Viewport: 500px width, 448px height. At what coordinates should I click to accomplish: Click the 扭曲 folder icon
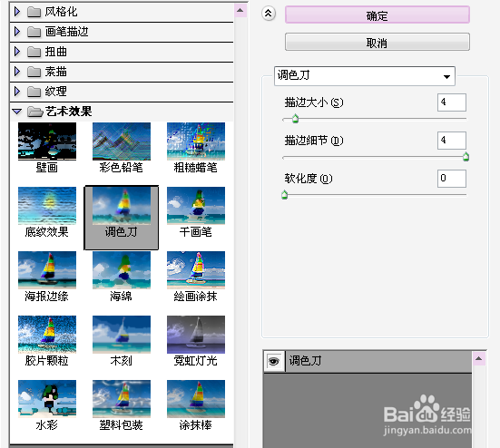(x=34, y=52)
